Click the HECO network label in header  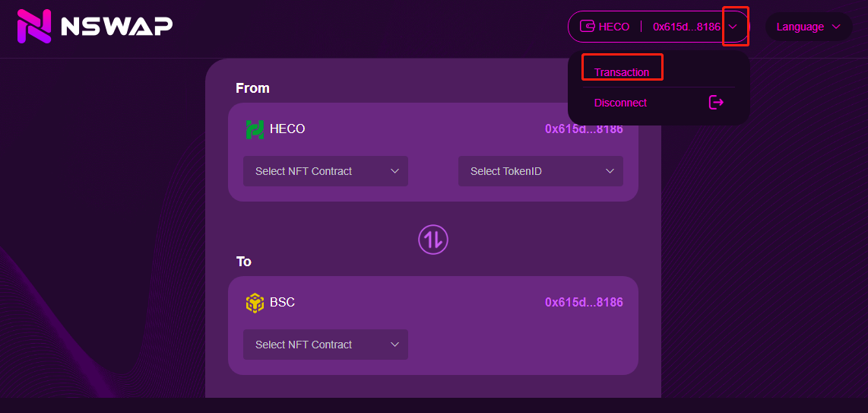click(x=614, y=27)
